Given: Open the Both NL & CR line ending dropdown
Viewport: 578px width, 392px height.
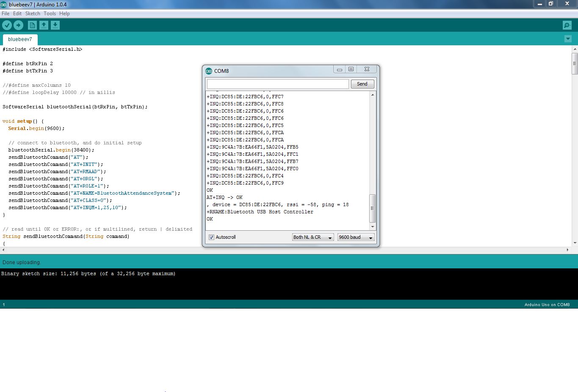Looking at the screenshot, I should pyautogui.click(x=313, y=237).
